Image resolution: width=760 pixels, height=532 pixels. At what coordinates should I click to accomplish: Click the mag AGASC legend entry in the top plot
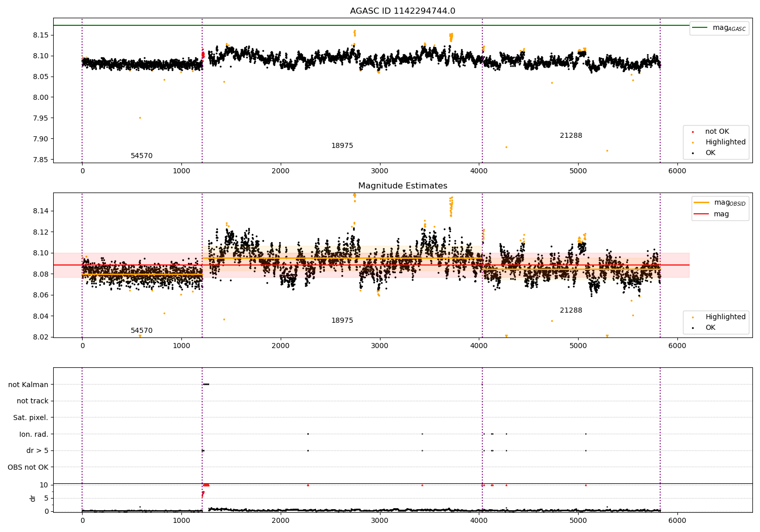click(719, 28)
